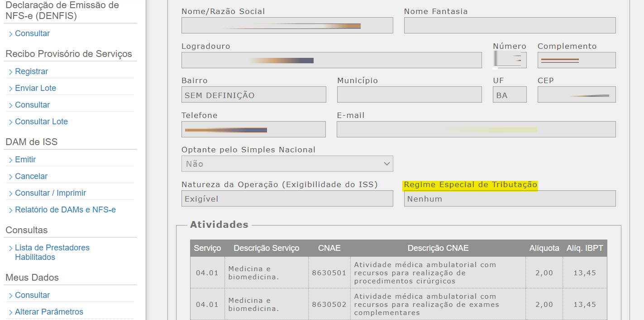
Task: Click the Nome/Razão Social field
Action: pyautogui.click(x=287, y=25)
